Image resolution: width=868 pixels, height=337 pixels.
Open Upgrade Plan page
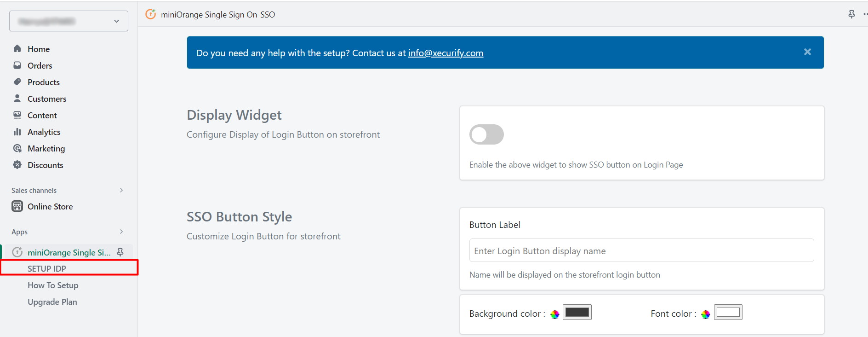pyautogui.click(x=52, y=302)
